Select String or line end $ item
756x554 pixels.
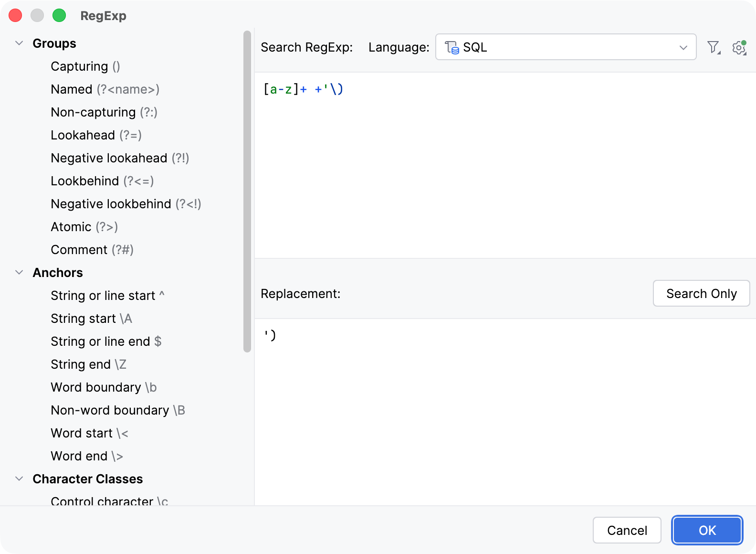point(106,341)
